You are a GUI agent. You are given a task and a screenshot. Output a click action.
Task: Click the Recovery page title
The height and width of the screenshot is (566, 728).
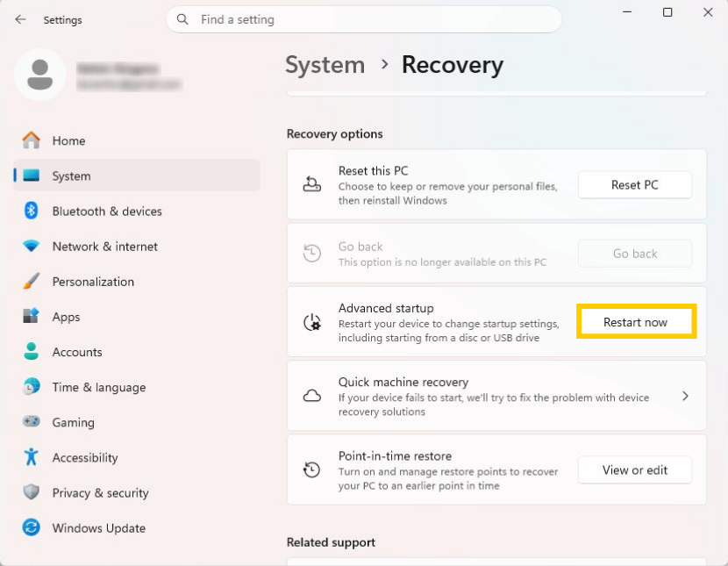click(453, 65)
